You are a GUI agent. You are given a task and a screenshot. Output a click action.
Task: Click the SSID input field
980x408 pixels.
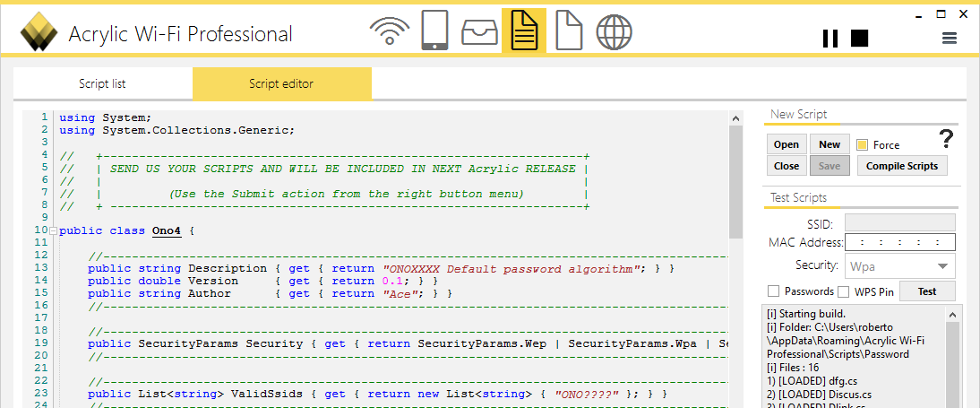tap(900, 222)
